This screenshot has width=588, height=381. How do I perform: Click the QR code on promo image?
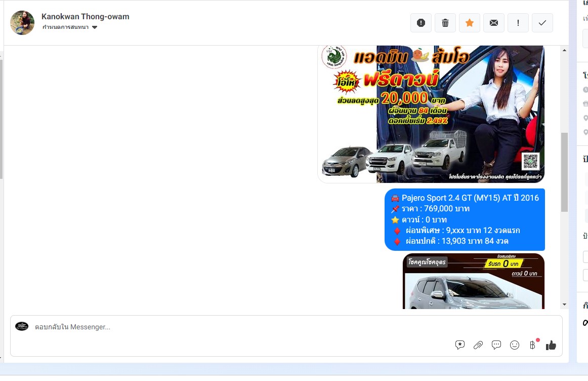point(531,162)
